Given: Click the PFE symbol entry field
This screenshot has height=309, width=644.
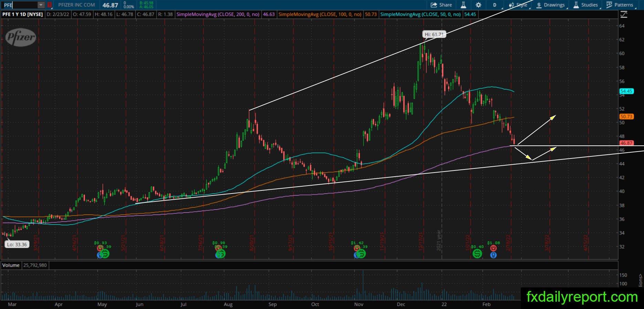Looking at the screenshot, I should coord(20,5).
